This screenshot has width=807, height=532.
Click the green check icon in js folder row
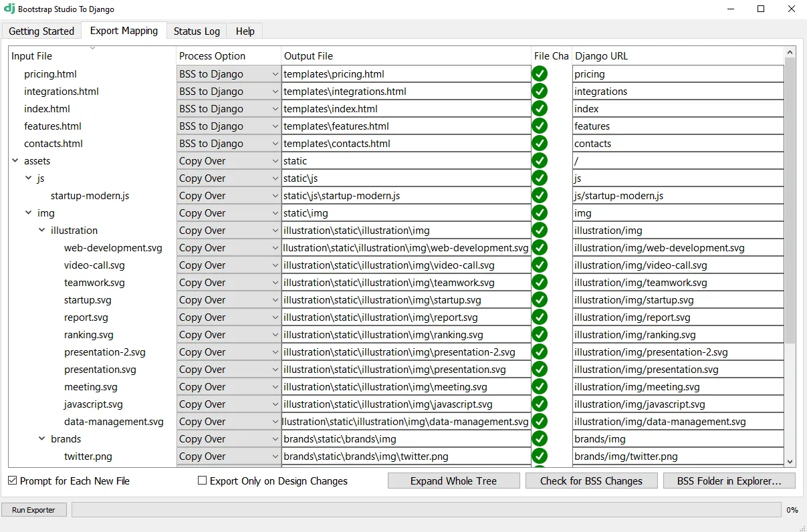coord(540,178)
